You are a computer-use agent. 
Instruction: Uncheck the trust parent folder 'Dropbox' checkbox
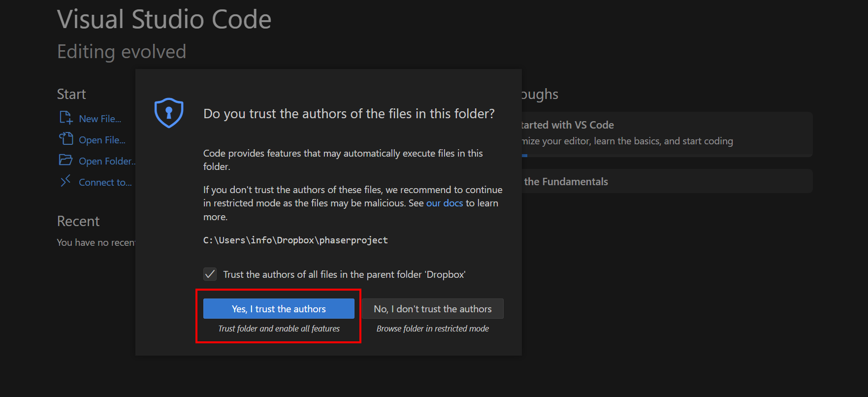tap(210, 274)
